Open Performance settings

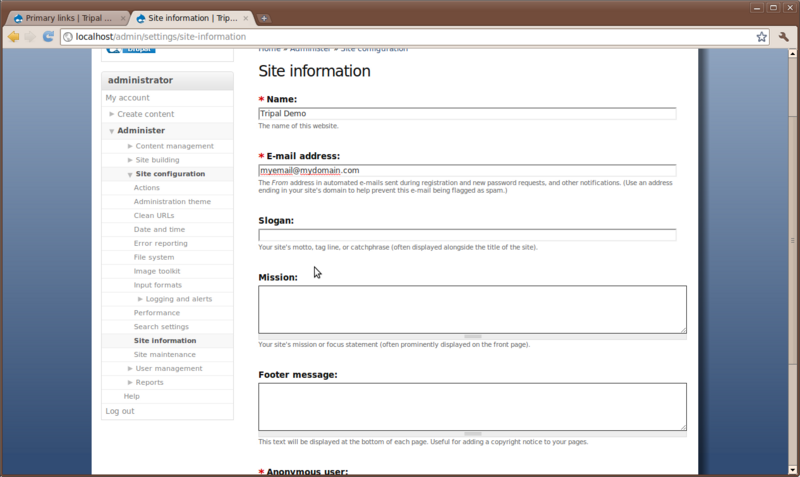pos(157,313)
